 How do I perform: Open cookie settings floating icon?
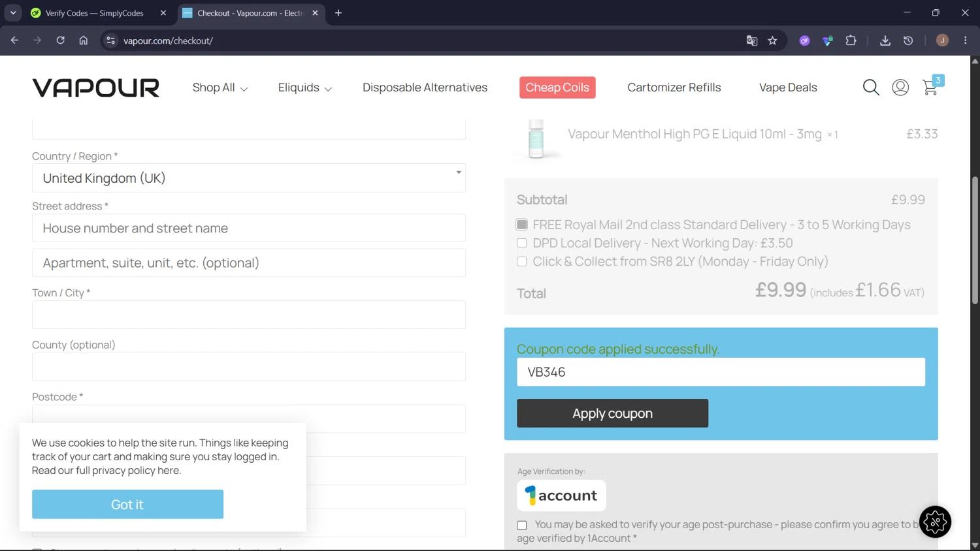point(935,522)
